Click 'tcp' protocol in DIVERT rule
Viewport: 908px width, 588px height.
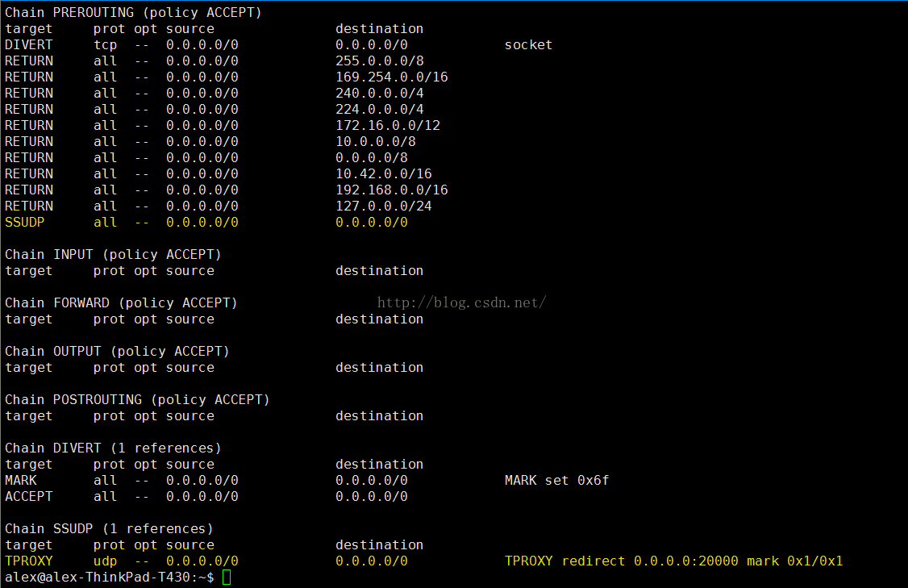[x=106, y=45]
